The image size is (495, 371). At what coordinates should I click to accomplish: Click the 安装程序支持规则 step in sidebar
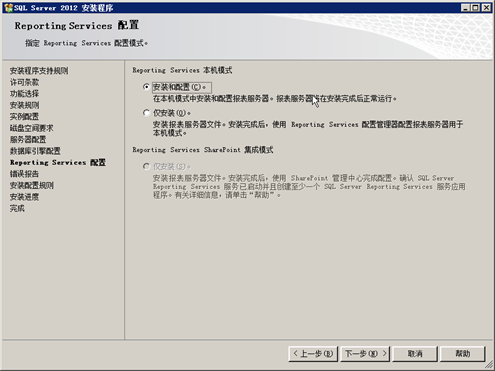pos(39,71)
